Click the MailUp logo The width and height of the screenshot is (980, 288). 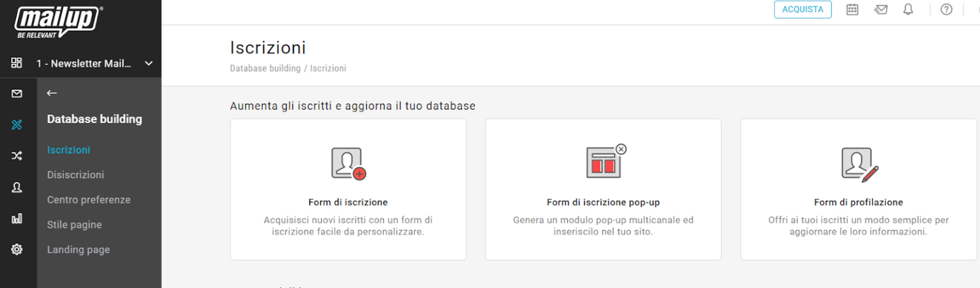pyautogui.click(x=59, y=22)
